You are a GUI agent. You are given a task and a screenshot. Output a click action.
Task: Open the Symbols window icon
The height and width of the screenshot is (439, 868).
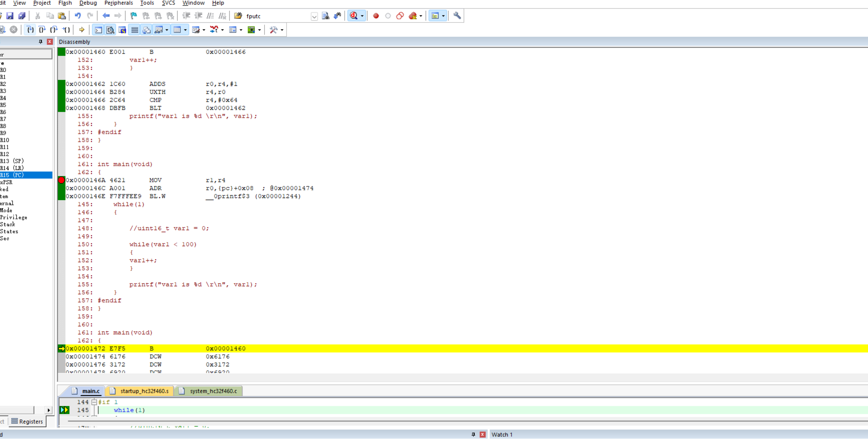[x=122, y=30]
